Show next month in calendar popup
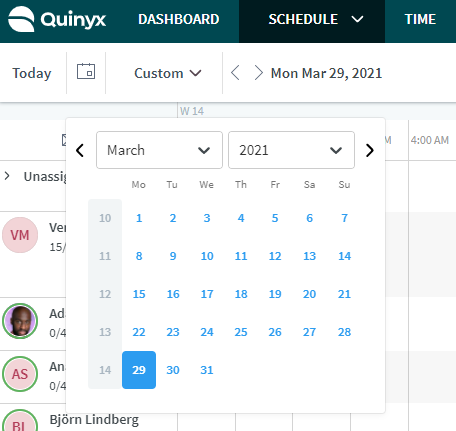 (369, 150)
